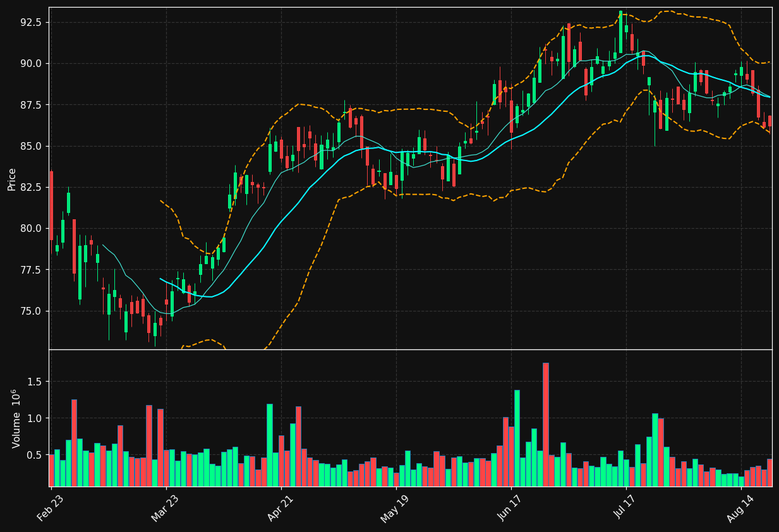779x532 pixels.
Task: Click the Jul 17 date label
Action: (625, 507)
